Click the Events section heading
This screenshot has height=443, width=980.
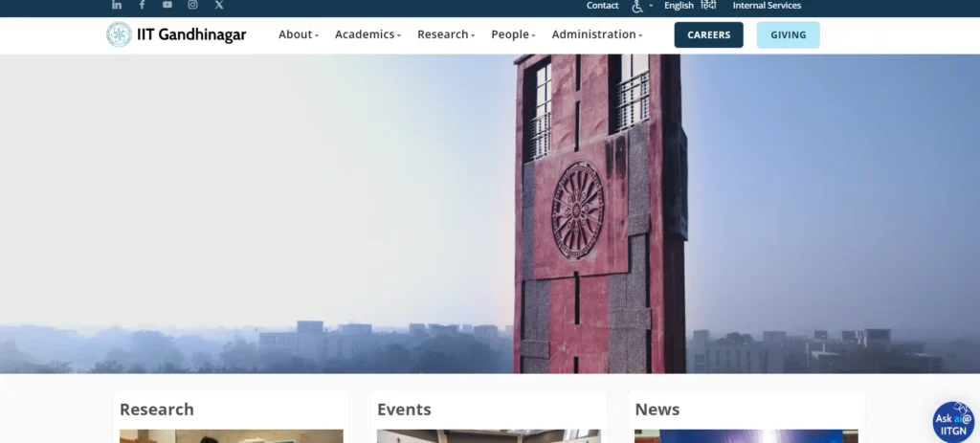[x=405, y=410]
